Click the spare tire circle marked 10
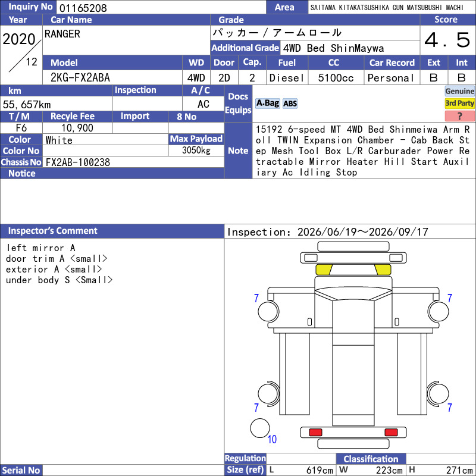Image resolution: width=476 pixels, height=476 pixels. (x=260, y=428)
